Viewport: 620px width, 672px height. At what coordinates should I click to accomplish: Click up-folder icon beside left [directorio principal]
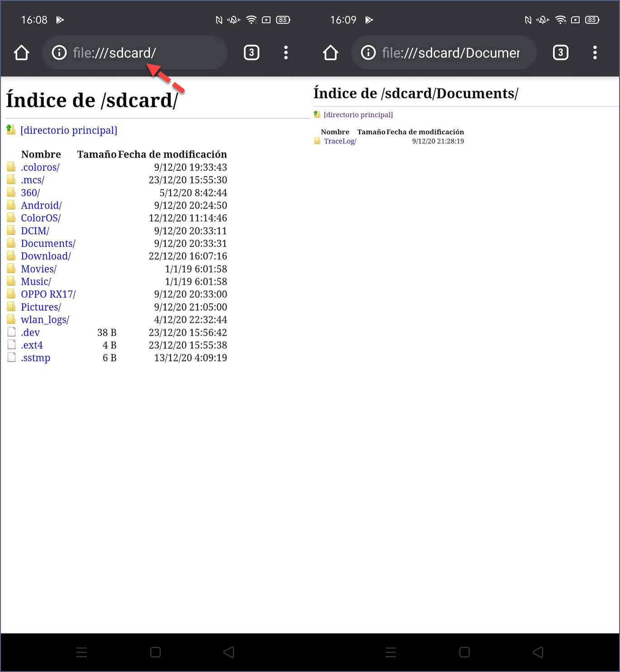11,130
